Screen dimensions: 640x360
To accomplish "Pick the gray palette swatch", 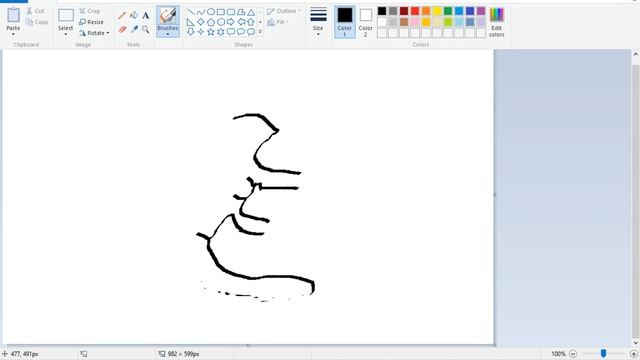I will pyautogui.click(x=393, y=11).
